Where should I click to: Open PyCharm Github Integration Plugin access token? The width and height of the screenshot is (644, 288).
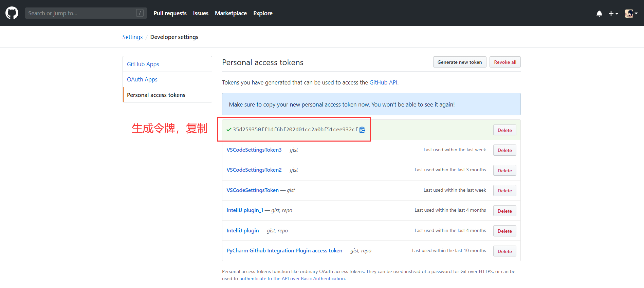[284, 251]
